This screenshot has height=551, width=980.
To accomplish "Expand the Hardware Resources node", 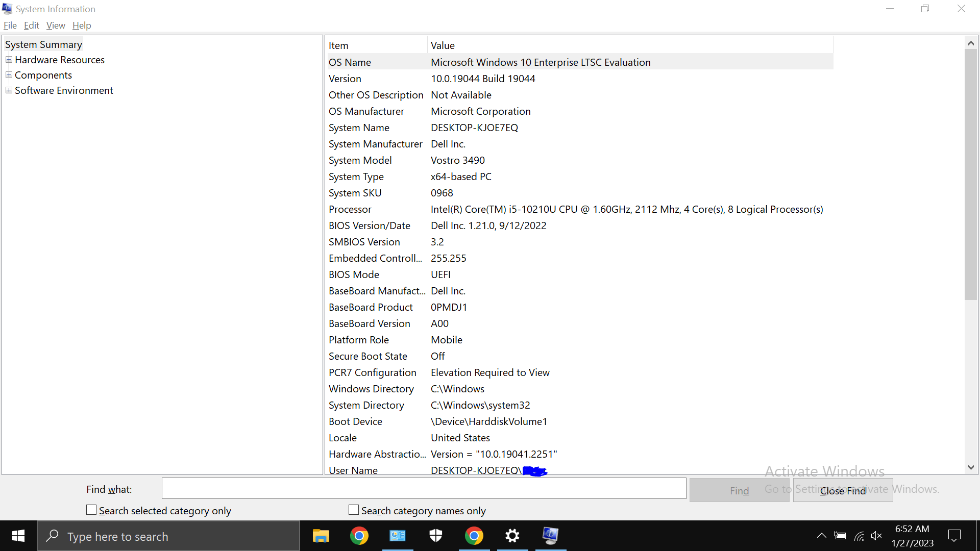I will [x=9, y=60].
